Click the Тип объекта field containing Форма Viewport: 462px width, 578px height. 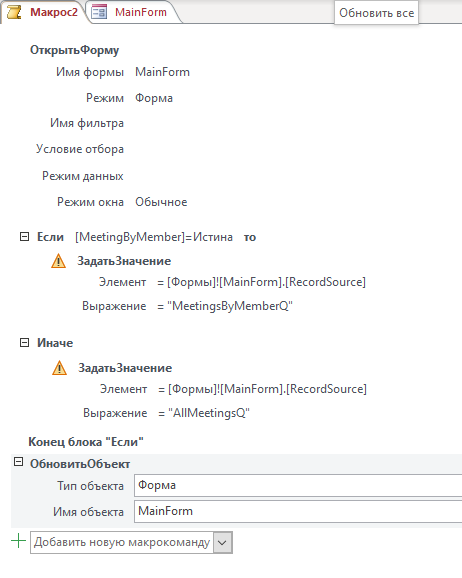[x=298, y=485]
